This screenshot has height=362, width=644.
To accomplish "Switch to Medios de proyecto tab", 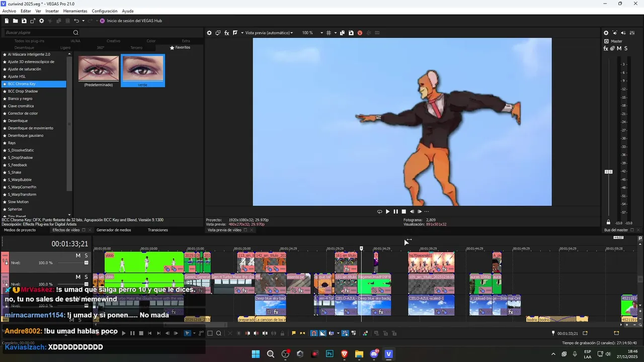I will pyautogui.click(x=20, y=230).
